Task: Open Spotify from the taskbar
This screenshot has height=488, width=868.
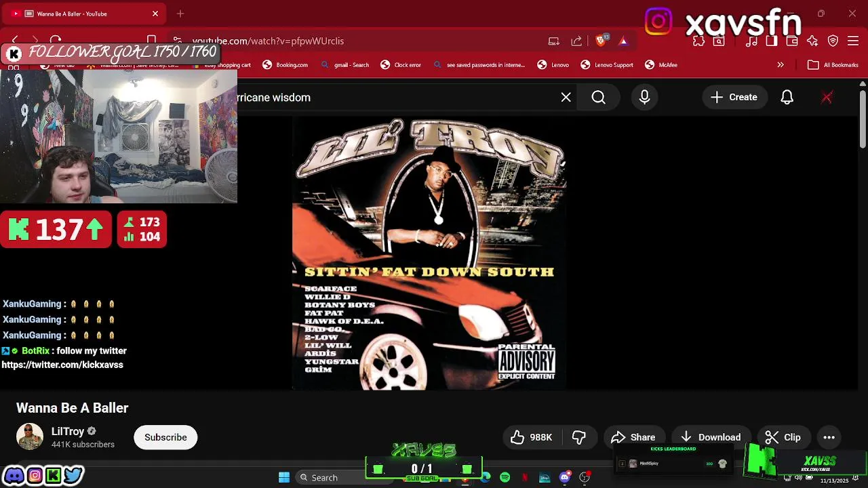Action: click(x=505, y=478)
